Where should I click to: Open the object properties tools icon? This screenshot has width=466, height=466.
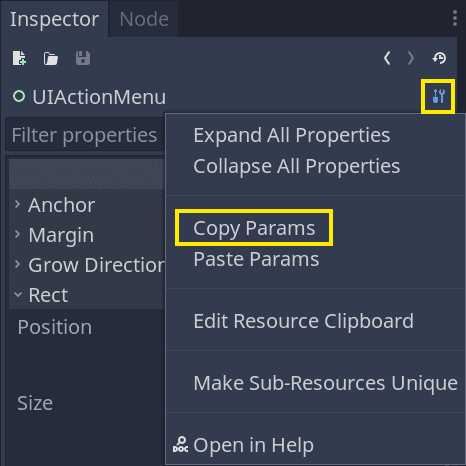(438, 96)
